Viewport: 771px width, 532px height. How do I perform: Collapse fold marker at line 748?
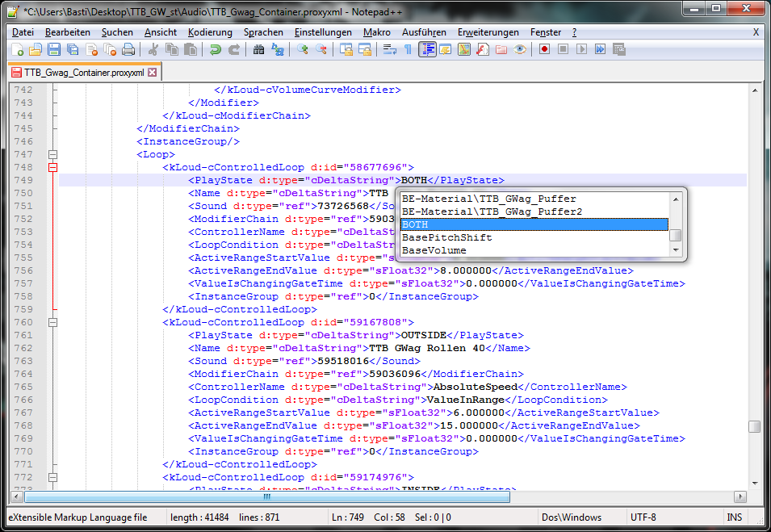tap(53, 167)
